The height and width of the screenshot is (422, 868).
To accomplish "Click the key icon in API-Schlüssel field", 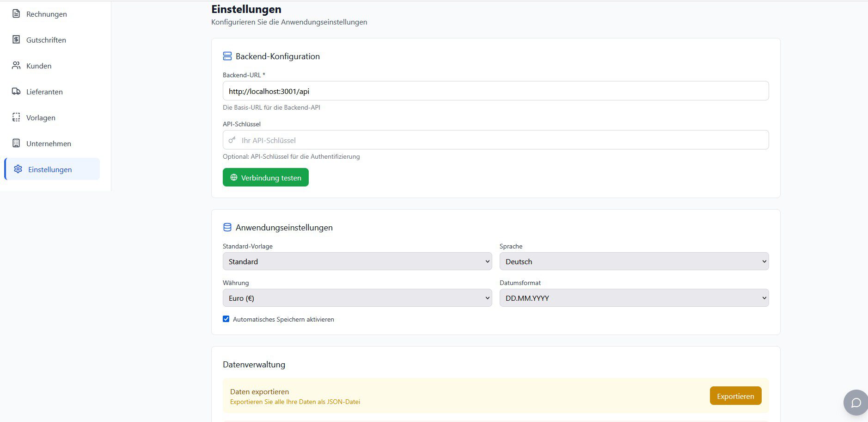I will tap(232, 140).
